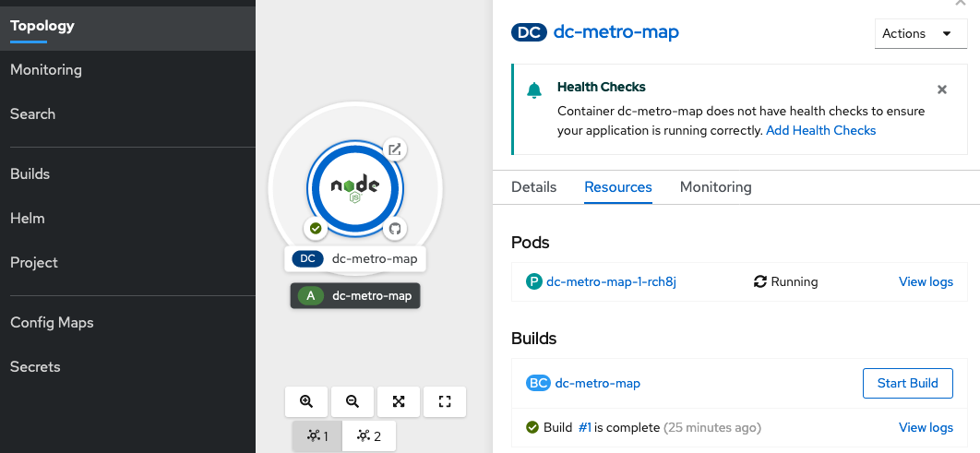Image resolution: width=980 pixels, height=453 pixels.
Task: Select the Node.js application node
Action: (x=355, y=188)
